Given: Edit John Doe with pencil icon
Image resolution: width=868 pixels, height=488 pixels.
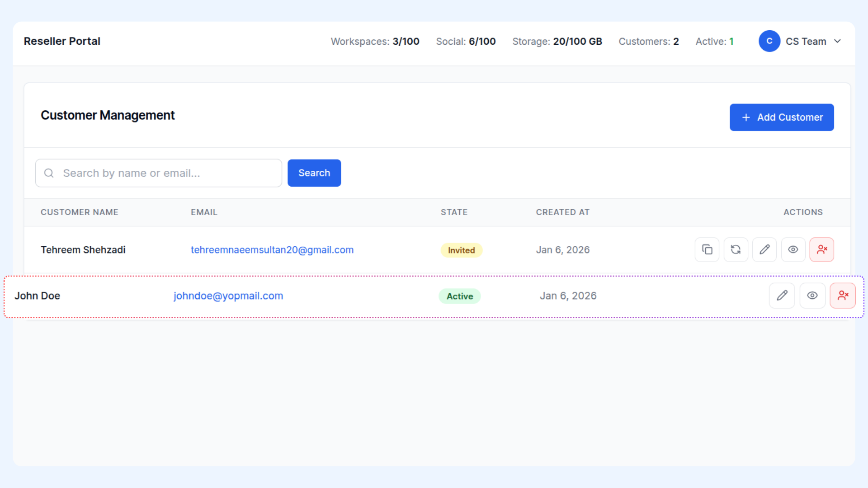Looking at the screenshot, I should tap(782, 296).
